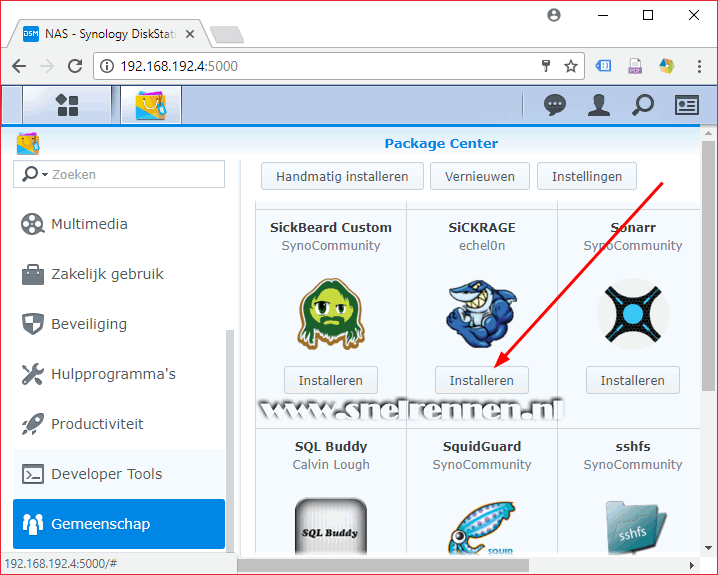This screenshot has width=718, height=575.
Task: Click the echel0n developer name
Action: click(x=482, y=246)
